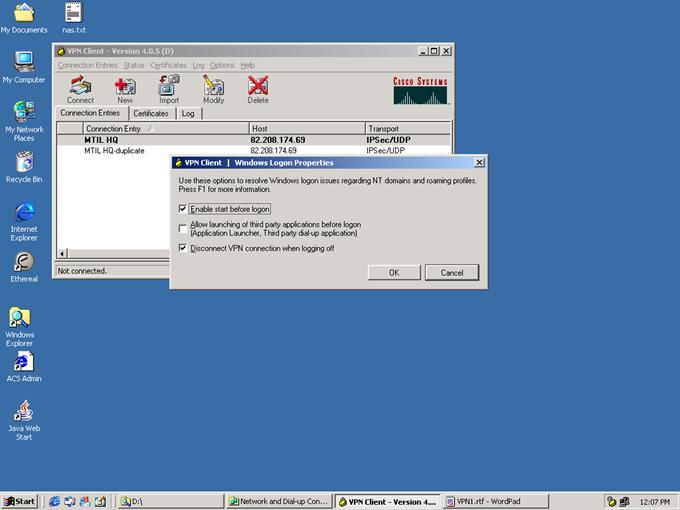Select Java Web Start shortcut
Image resolution: width=680 pixels, height=510 pixels.
tap(24, 420)
